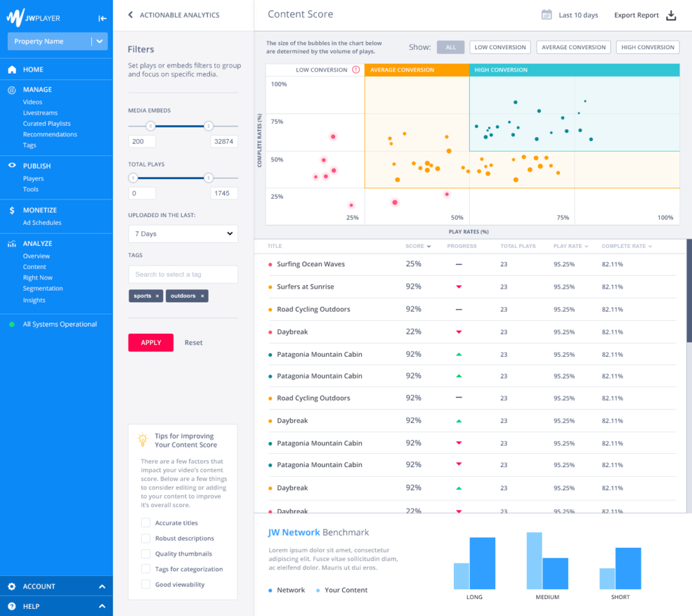Check the Accurate titles checkbox
Viewport: 692px width, 616px height.
point(146,523)
